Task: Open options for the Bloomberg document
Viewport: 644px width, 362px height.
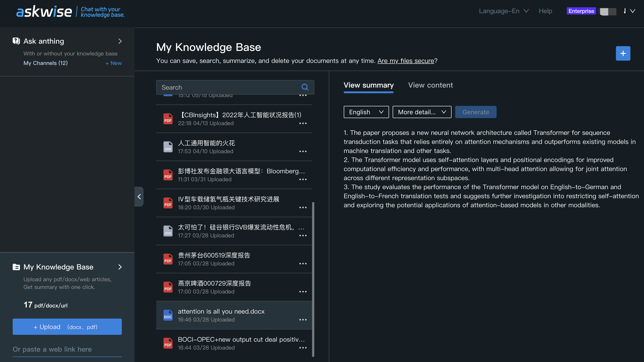Action: click(x=303, y=179)
